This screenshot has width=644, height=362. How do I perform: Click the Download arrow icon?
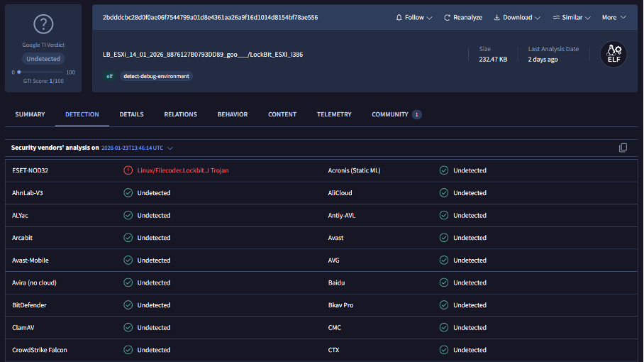tap(496, 18)
